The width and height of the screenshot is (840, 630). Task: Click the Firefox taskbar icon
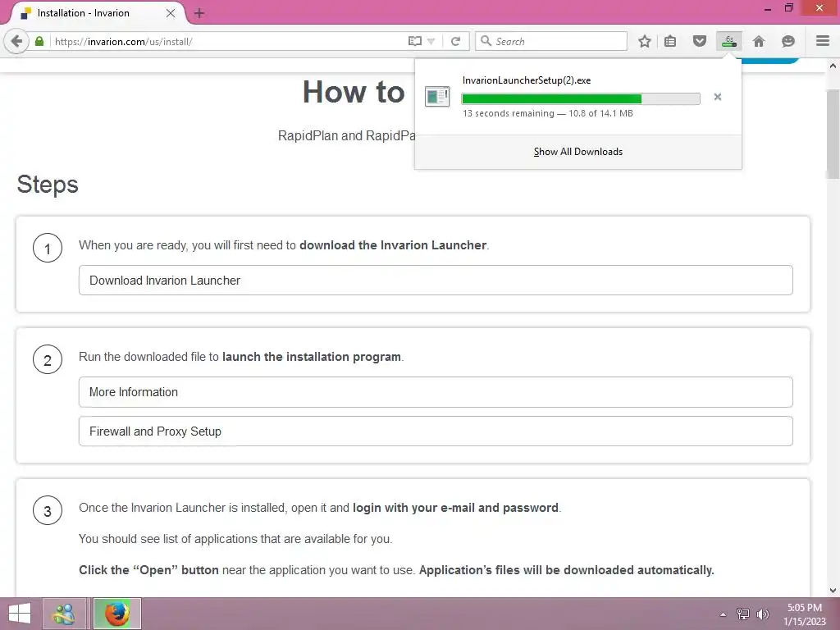click(117, 614)
